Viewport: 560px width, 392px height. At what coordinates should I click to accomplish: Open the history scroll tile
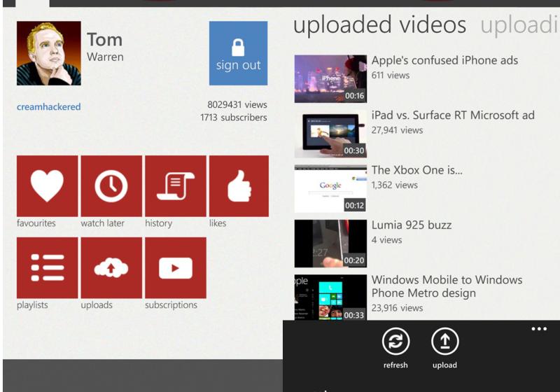tap(175, 186)
